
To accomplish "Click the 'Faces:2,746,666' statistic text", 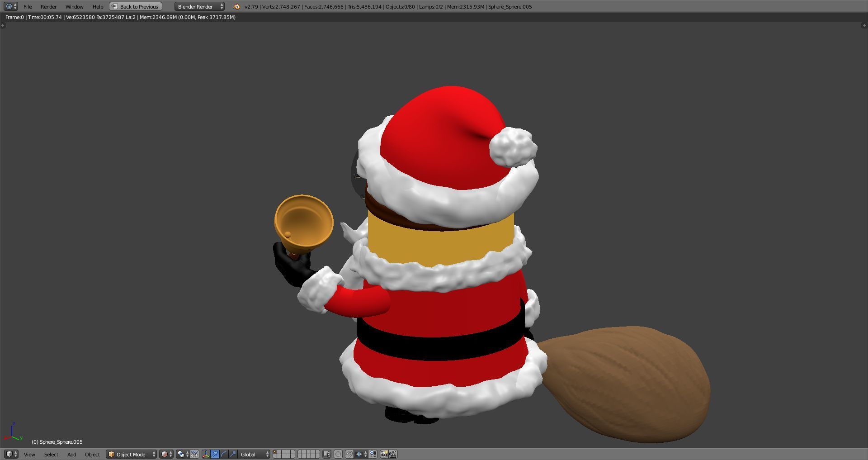I will [324, 7].
